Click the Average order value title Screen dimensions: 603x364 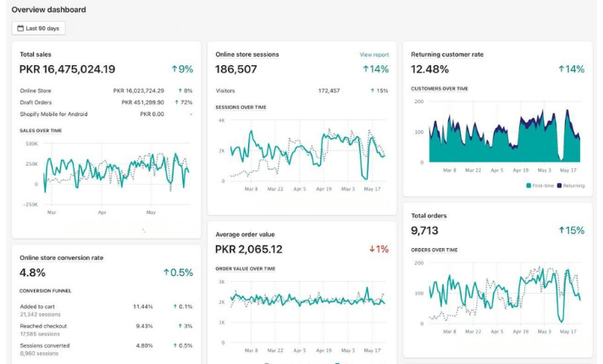pyautogui.click(x=245, y=234)
